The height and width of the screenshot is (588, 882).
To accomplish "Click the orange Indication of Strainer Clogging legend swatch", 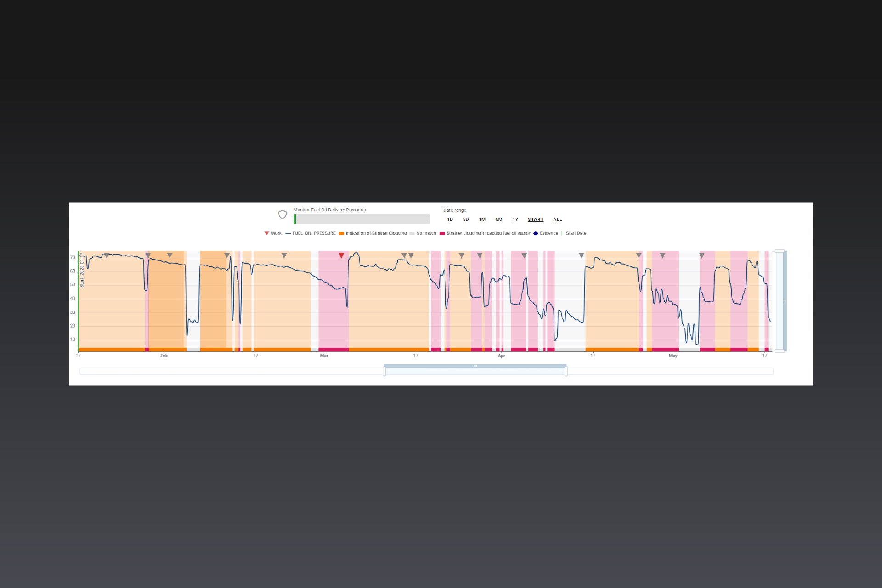I will coord(341,233).
